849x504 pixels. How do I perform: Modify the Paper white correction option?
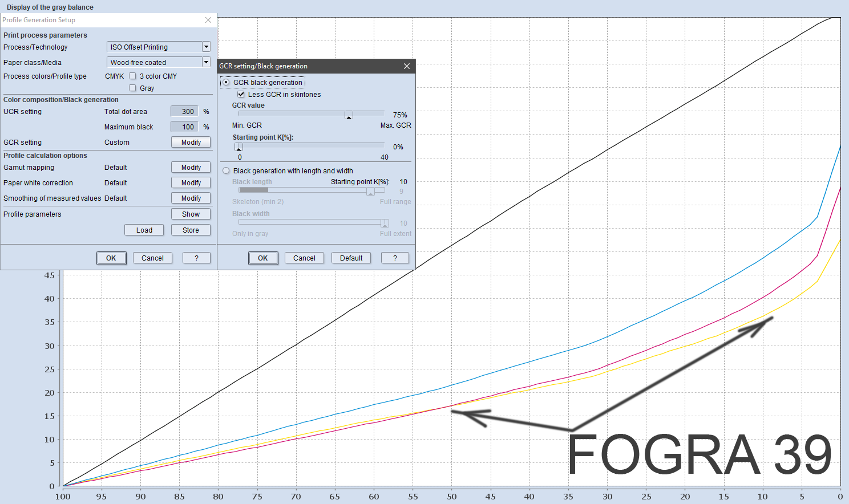tap(191, 183)
